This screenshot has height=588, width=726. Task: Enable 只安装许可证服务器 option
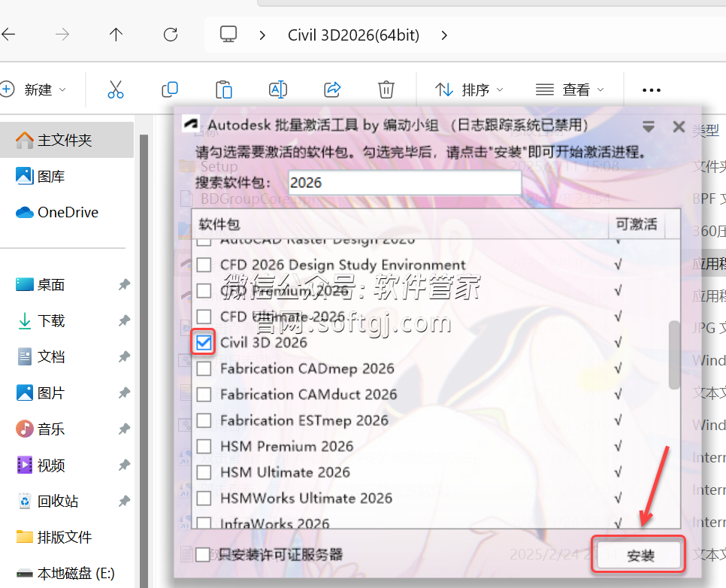(x=203, y=555)
